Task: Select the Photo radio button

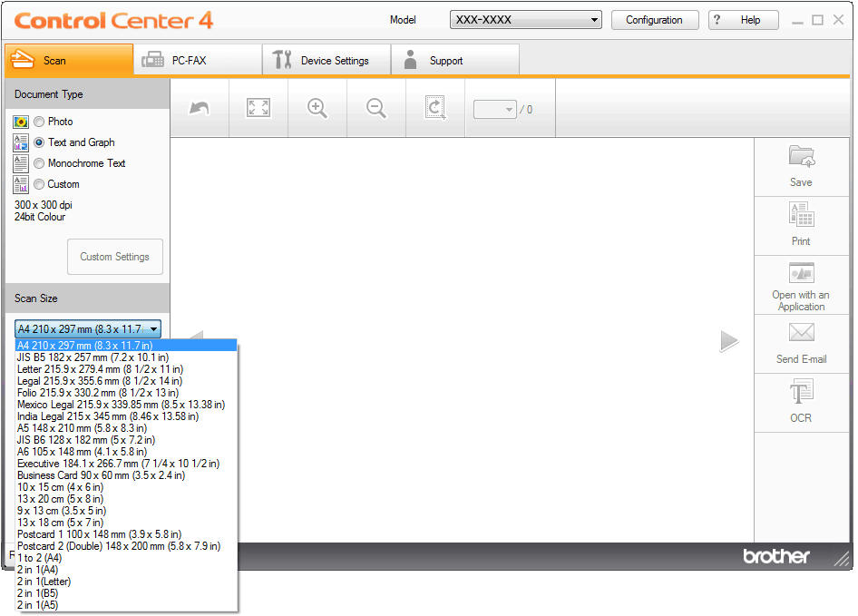Action: pos(39,122)
